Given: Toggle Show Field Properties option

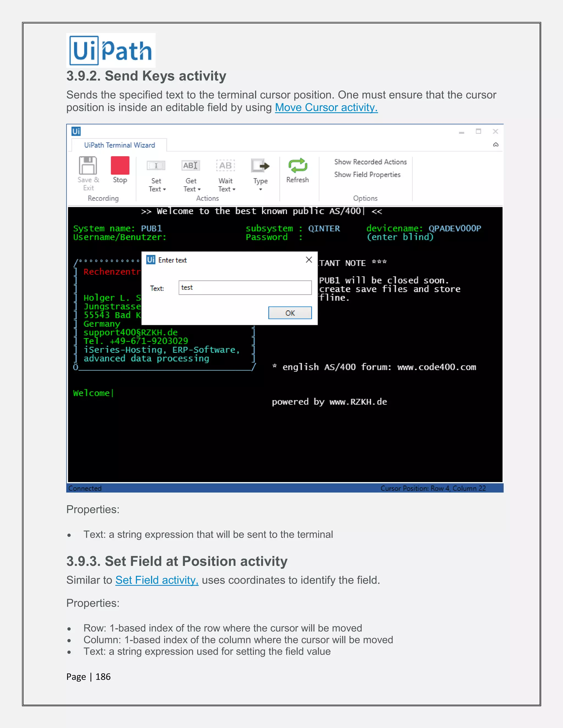Looking at the screenshot, I should click(x=367, y=175).
